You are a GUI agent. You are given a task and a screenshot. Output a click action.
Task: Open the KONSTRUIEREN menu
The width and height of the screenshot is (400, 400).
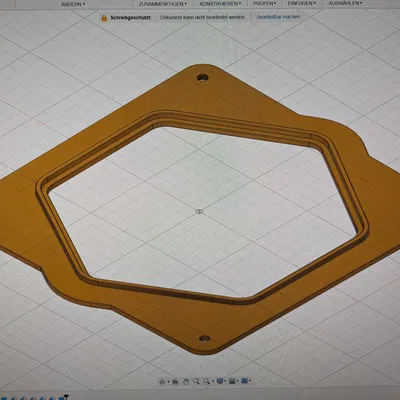(220, 4)
